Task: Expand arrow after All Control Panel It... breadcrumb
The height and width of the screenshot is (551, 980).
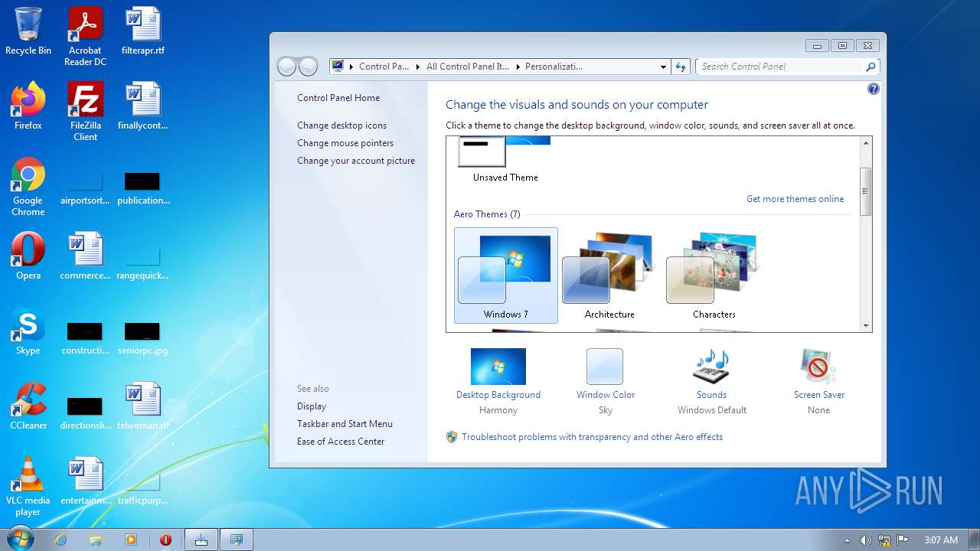Action: coord(518,67)
